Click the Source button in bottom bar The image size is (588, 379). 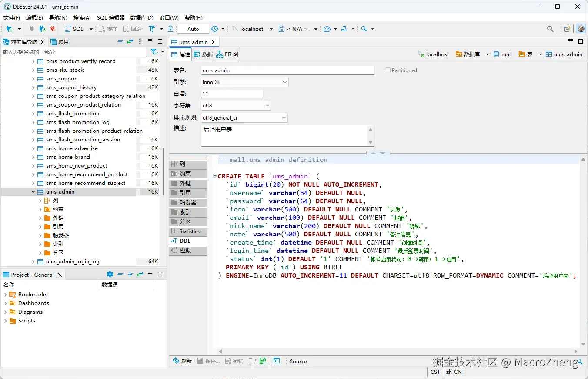298,361
